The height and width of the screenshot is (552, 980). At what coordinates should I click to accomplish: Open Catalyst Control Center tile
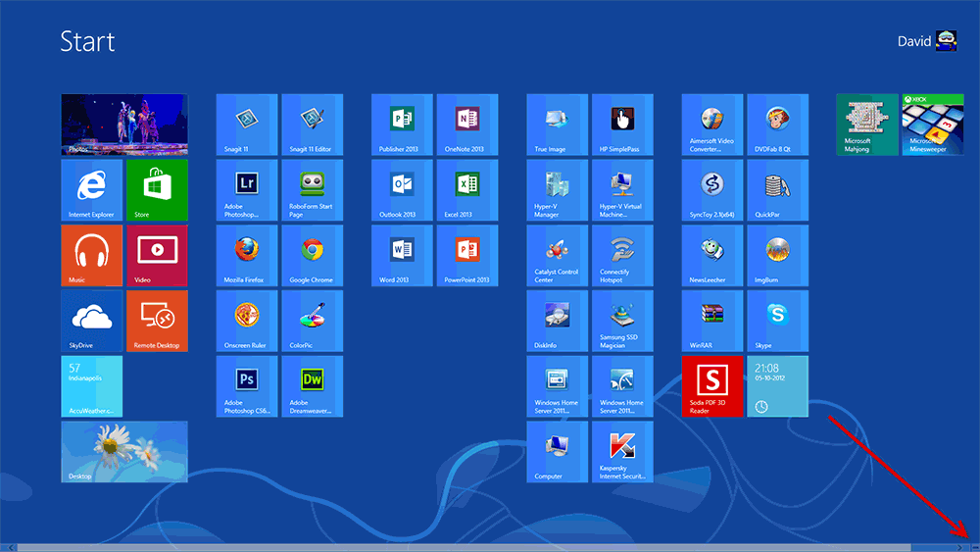557,255
